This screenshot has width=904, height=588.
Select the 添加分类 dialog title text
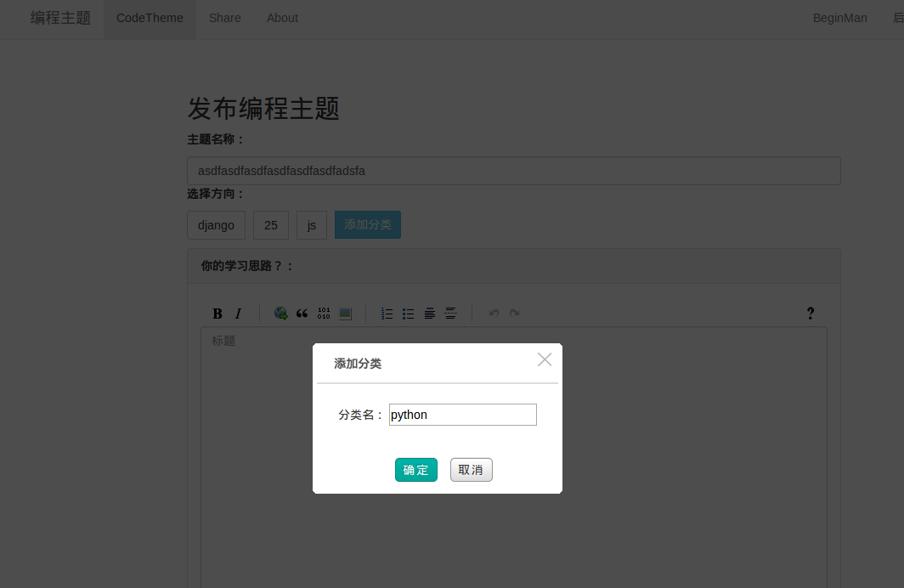(358, 364)
